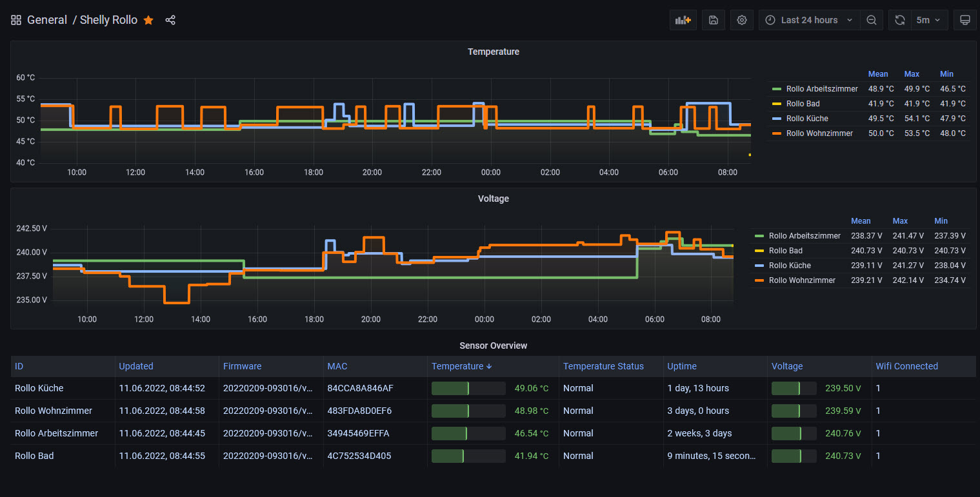Screen dimensions: 980x497
Task: Click uptime value 2 weeks, 3 days
Action: (699, 433)
